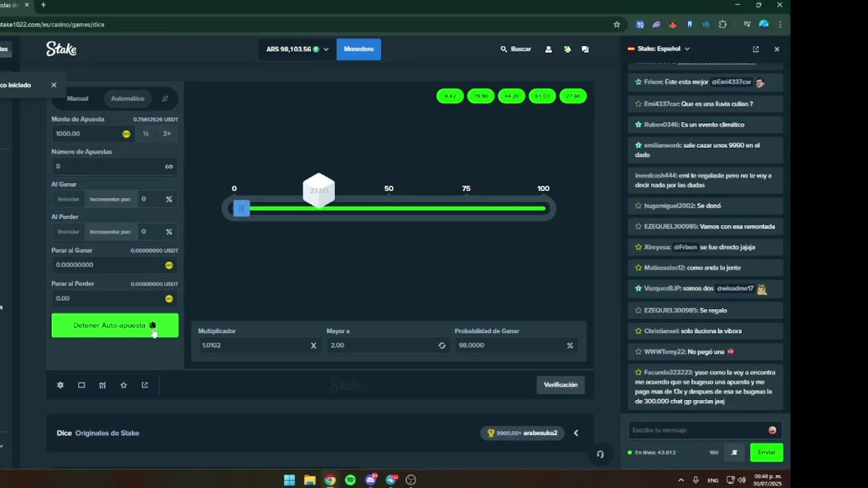This screenshot has height=488, width=868.
Task: Focus the Parar al Ganar input
Action: [x=115, y=265]
